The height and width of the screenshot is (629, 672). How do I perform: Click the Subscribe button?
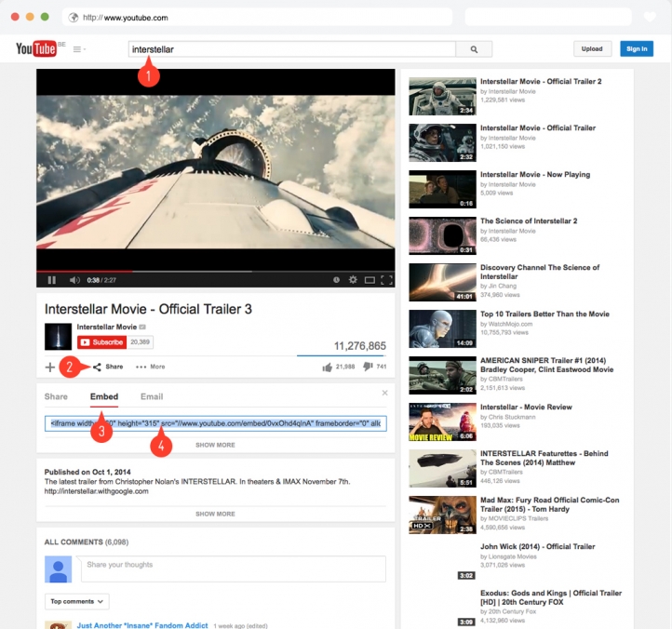point(102,341)
